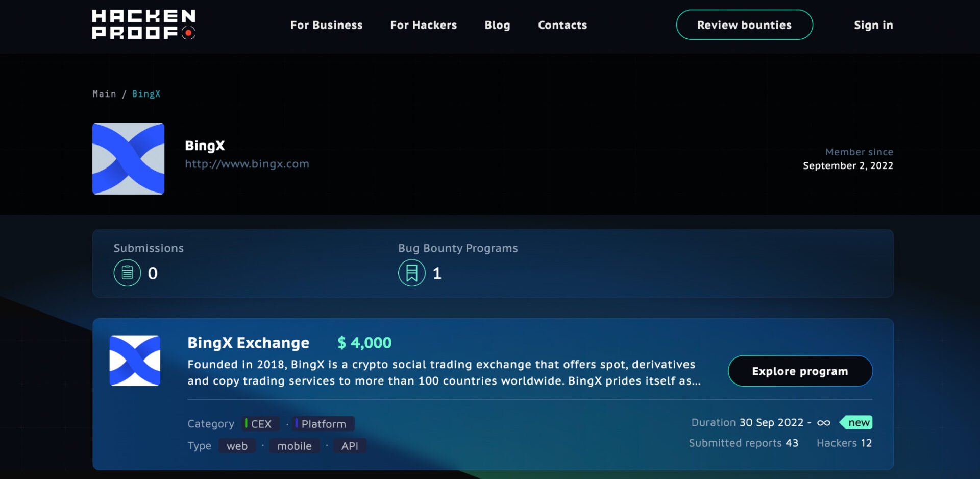980x479 pixels.
Task: Open the http://www.bingx.com link
Action: point(247,164)
